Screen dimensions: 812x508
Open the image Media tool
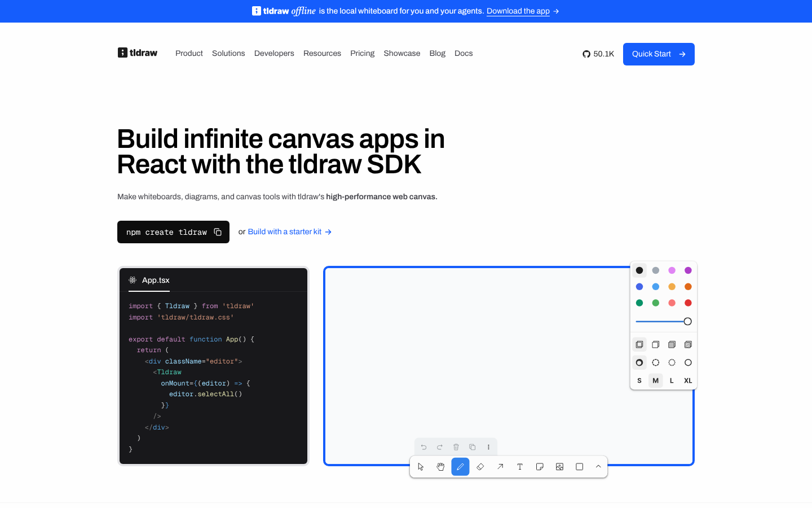click(559, 467)
